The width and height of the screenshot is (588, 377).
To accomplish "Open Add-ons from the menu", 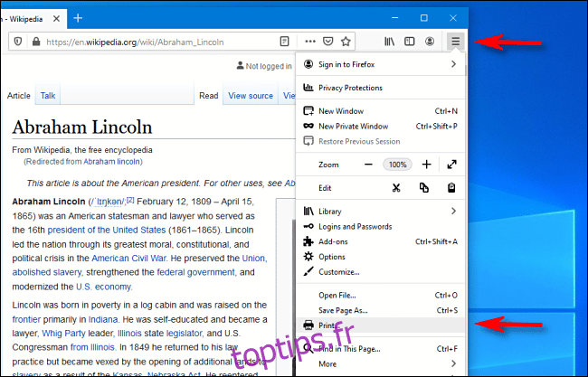I will 380,241.
